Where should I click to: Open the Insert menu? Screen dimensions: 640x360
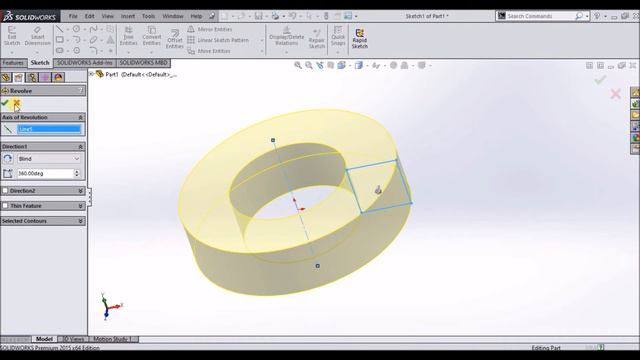[x=128, y=16]
